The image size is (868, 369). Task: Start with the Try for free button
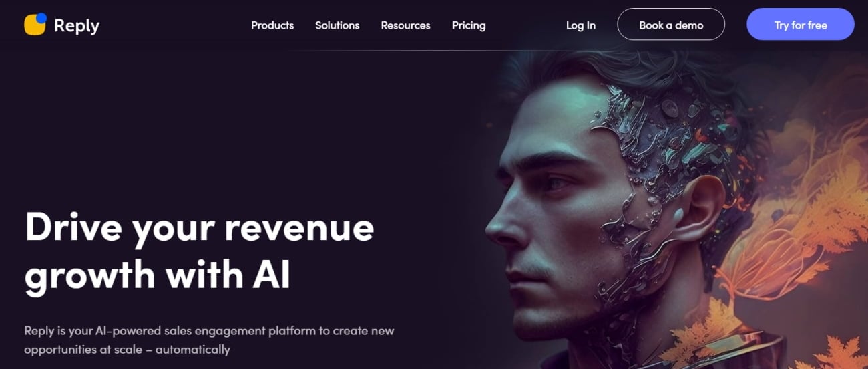[801, 25]
